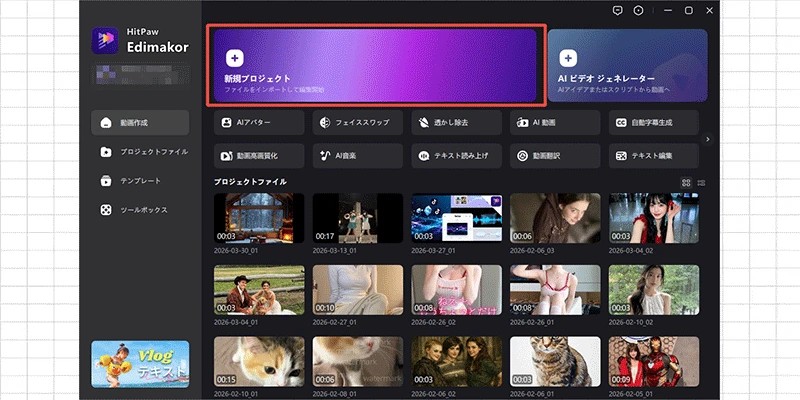This screenshot has width=800, height=400.
Task: Click the Vlog テキスト promo banner
Action: pos(140,364)
